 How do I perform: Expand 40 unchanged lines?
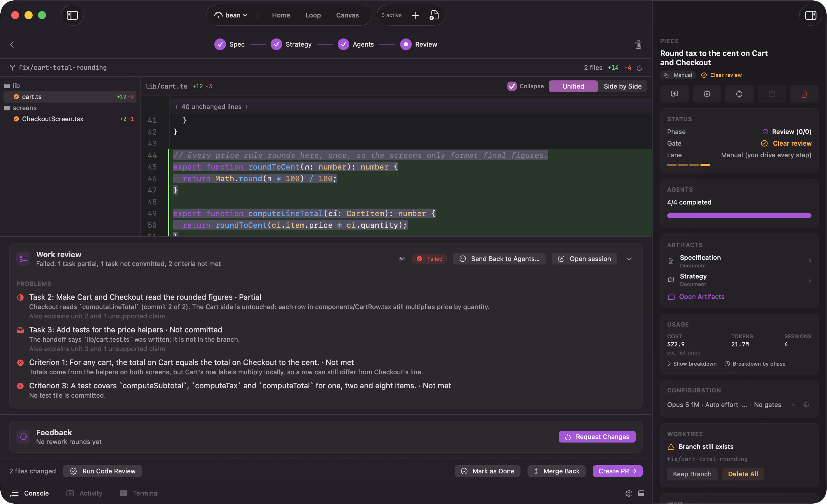[x=211, y=107]
